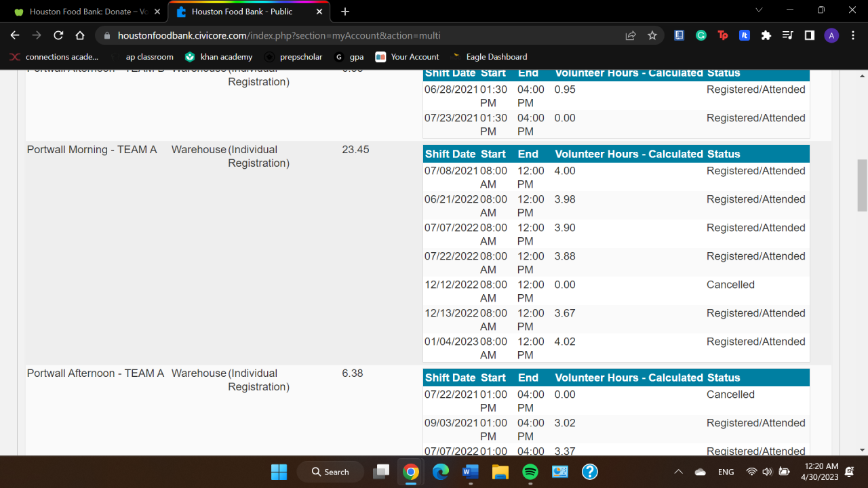Click the 6.38 total hours value

click(353, 373)
